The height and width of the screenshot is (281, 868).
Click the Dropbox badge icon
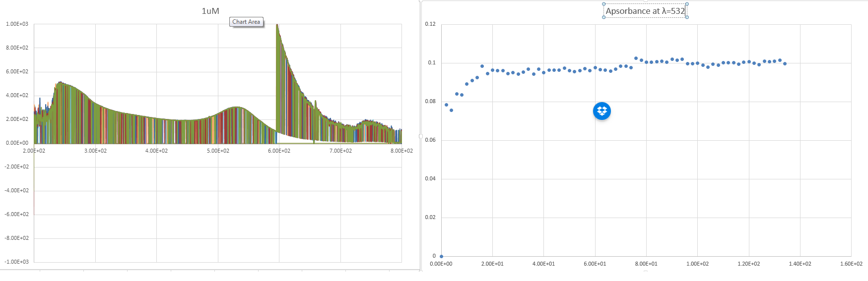[601, 111]
